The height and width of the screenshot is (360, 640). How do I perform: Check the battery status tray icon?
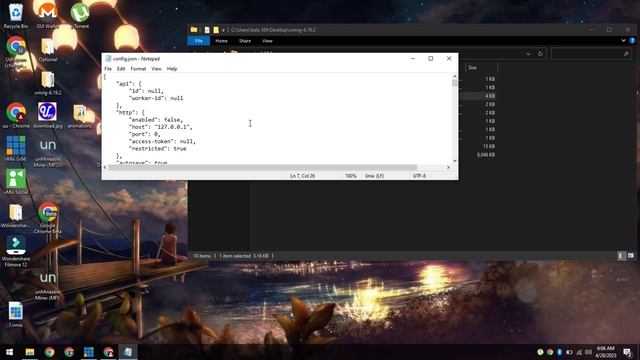coord(569,352)
